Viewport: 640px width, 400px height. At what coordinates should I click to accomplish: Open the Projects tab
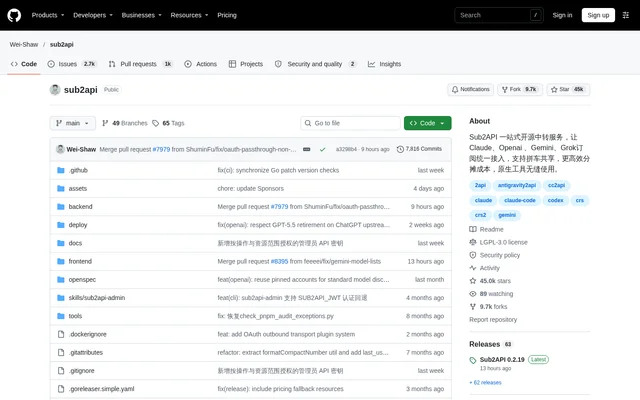coord(246,64)
